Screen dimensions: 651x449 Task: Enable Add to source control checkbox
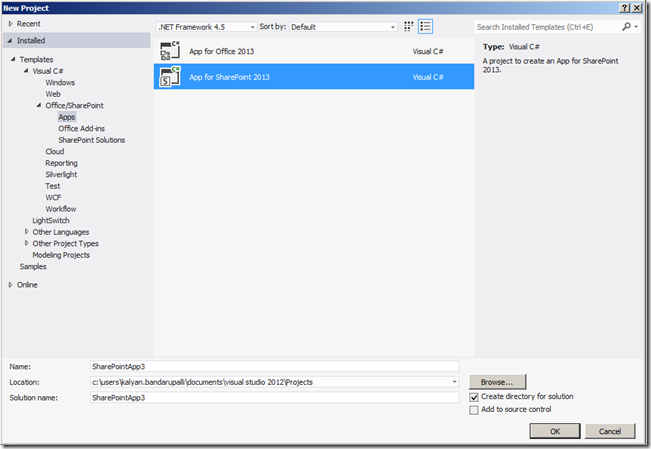[474, 410]
